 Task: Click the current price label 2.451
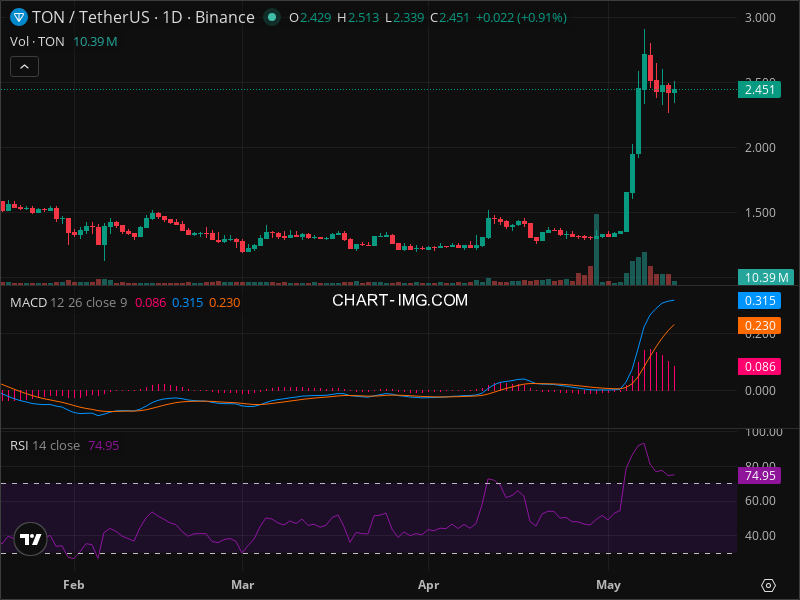coord(759,90)
